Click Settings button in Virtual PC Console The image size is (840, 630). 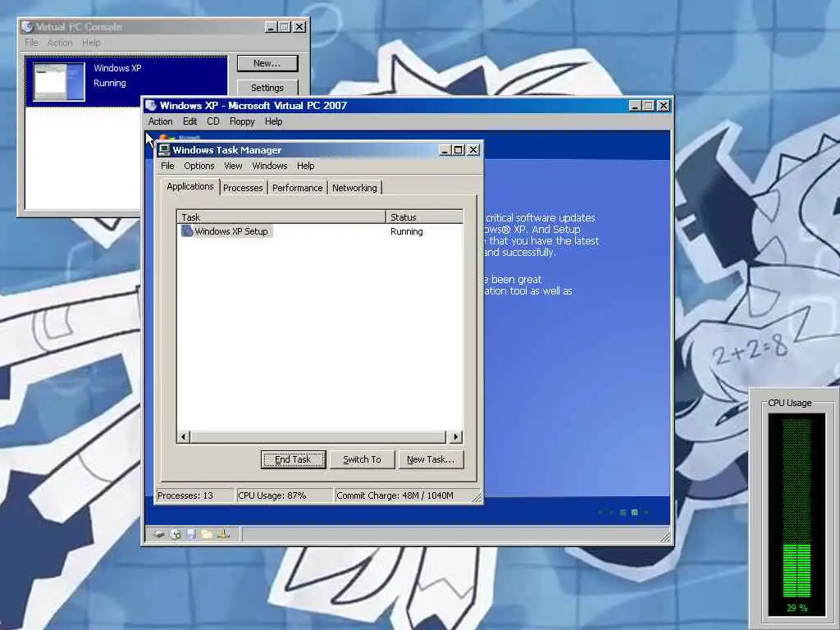pyautogui.click(x=267, y=87)
